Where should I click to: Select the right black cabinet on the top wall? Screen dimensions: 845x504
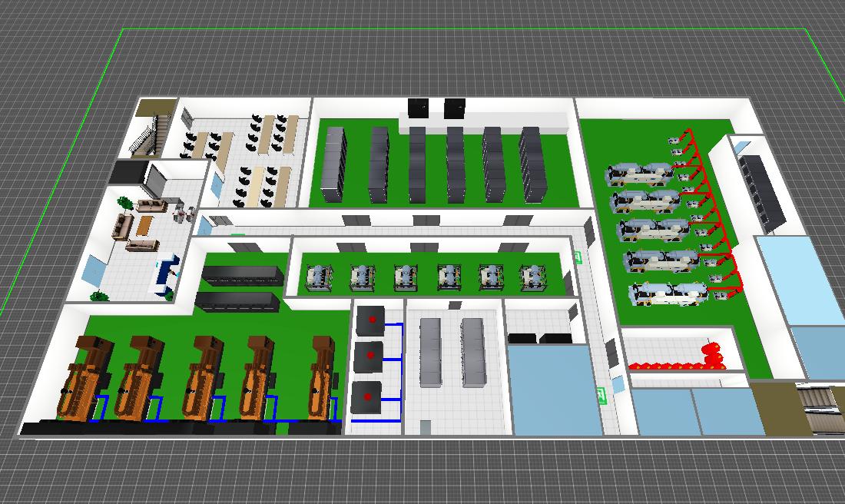point(455,108)
